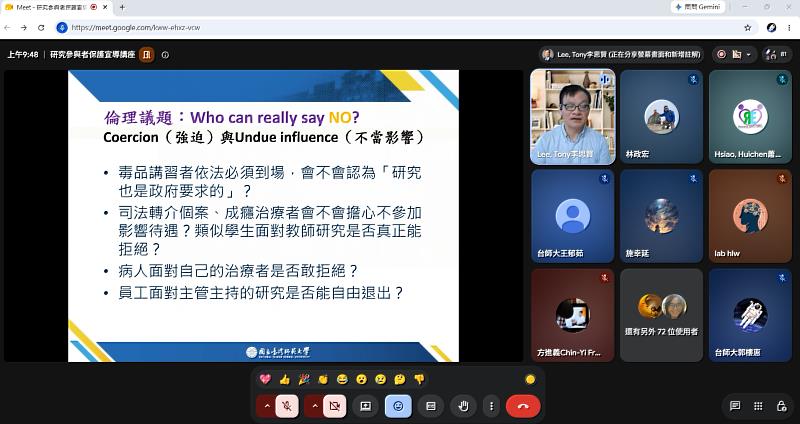The height and width of the screenshot is (424, 800).
Task: Toggle the emoji reactions bar
Action: coord(398,406)
